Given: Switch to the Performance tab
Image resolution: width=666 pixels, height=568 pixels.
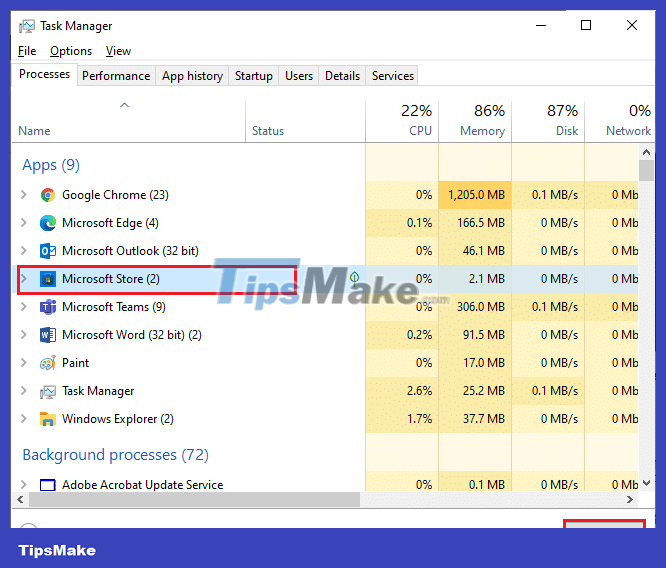Looking at the screenshot, I should point(116,76).
